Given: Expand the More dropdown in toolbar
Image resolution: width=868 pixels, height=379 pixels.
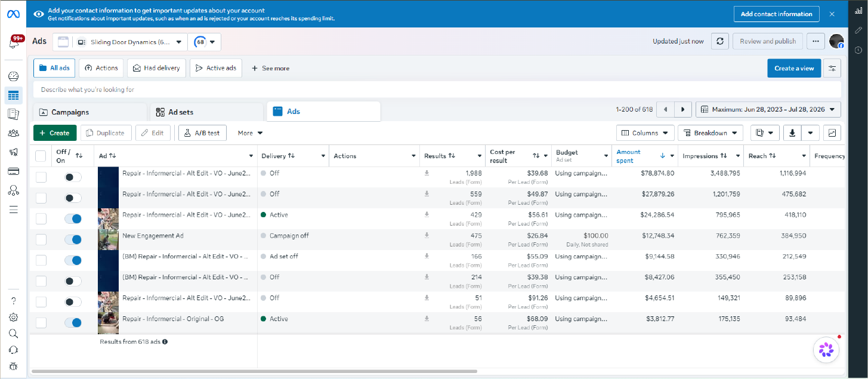Looking at the screenshot, I should 250,133.
